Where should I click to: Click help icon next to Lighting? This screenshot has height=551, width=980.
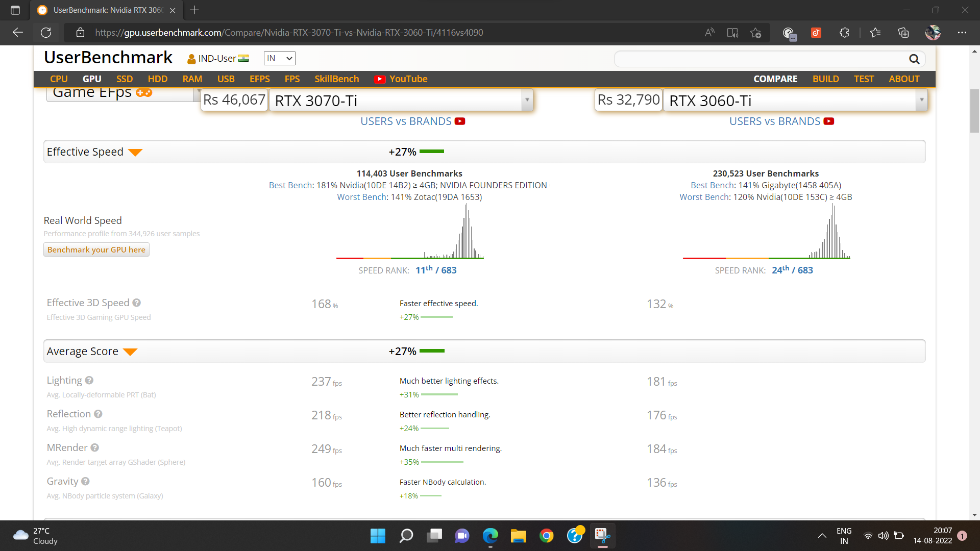(x=89, y=381)
